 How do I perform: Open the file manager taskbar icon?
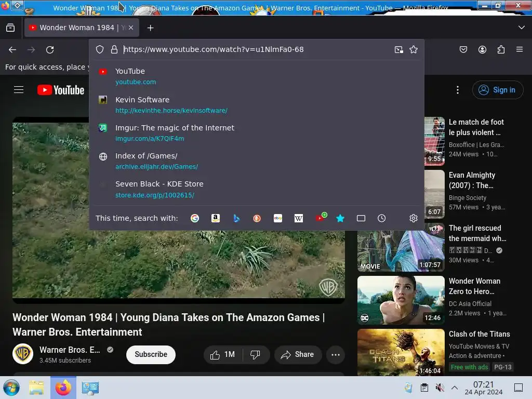(36, 388)
